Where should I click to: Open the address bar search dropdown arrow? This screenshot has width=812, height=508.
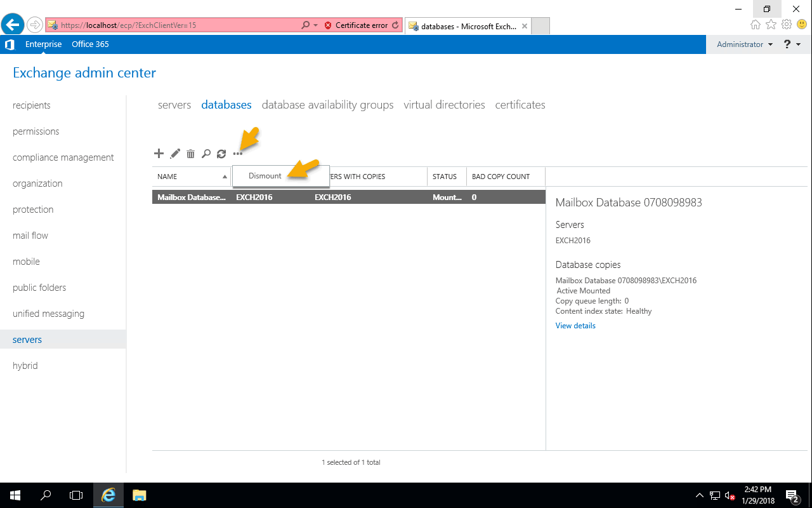click(315, 25)
